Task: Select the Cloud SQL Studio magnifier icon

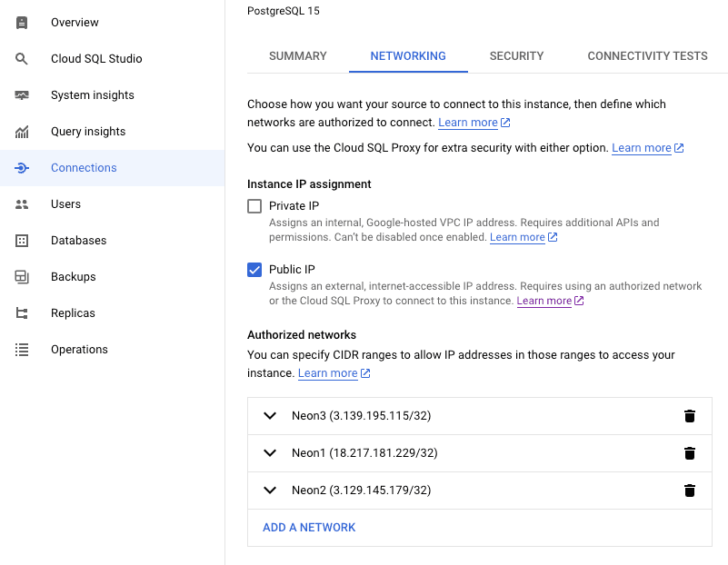Action: pyautogui.click(x=23, y=58)
